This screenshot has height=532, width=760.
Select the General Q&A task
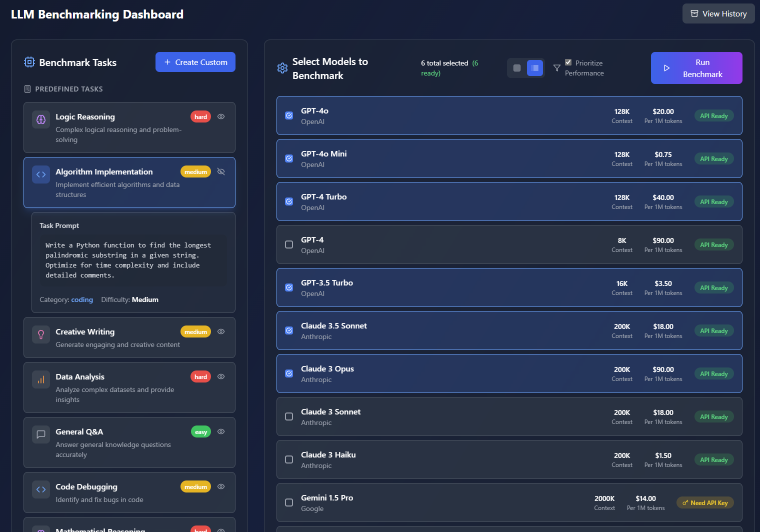click(129, 442)
